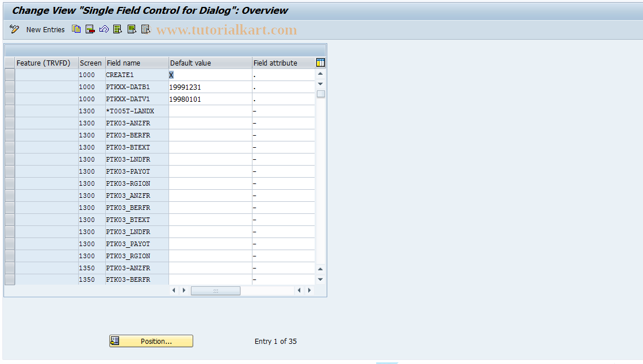643x364 pixels.
Task: Click the Entry 1 of 35 status text
Action: point(275,342)
